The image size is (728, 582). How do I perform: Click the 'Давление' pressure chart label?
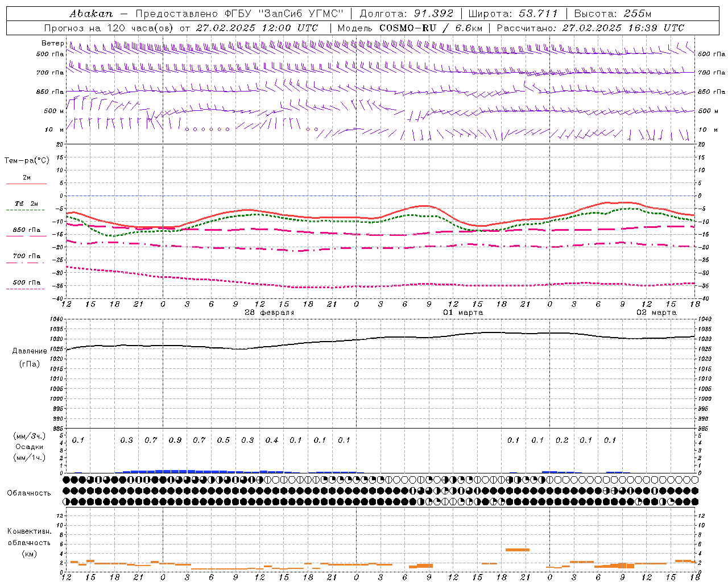29,351
